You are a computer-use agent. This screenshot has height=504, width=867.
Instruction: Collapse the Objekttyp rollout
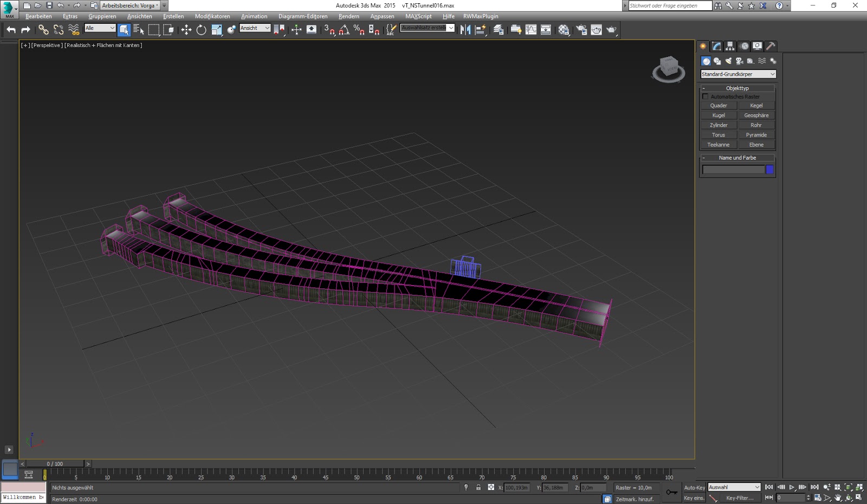737,88
